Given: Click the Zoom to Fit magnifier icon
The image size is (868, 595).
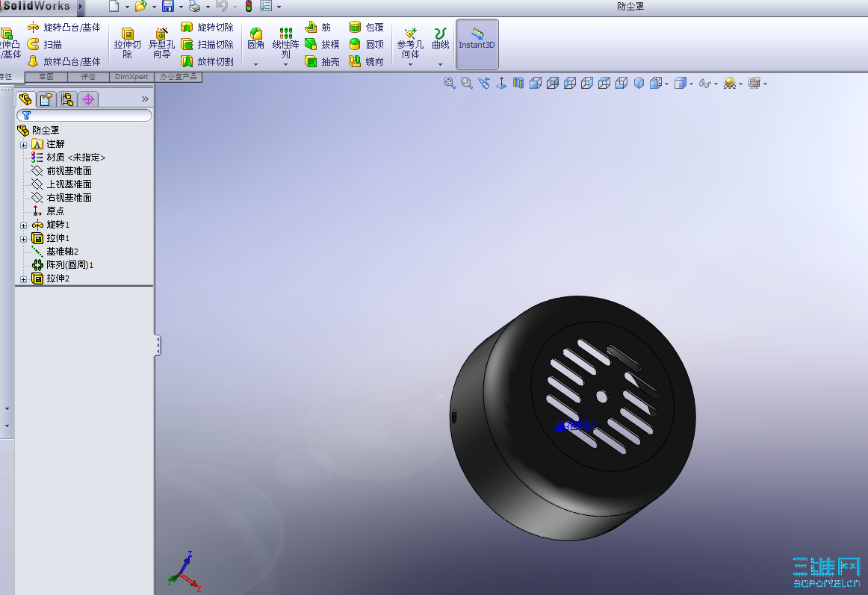Looking at the screenshot, I should click(x=450, y=83).
